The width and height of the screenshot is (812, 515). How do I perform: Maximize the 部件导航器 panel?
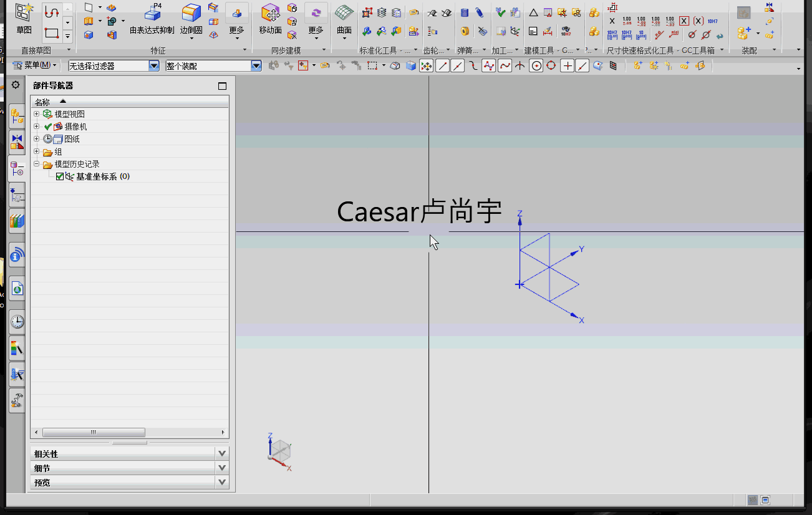coord(222,86)
